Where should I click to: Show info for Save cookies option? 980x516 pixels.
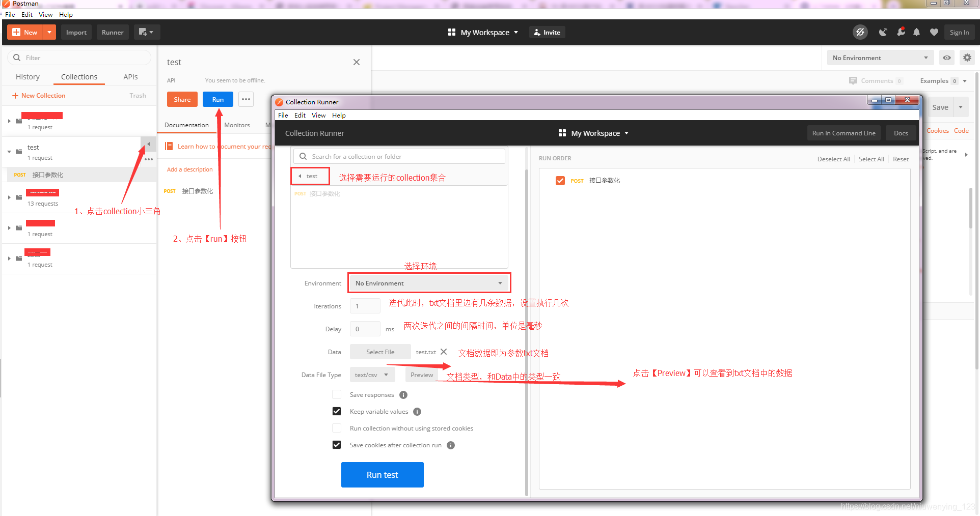pos(451,445)
